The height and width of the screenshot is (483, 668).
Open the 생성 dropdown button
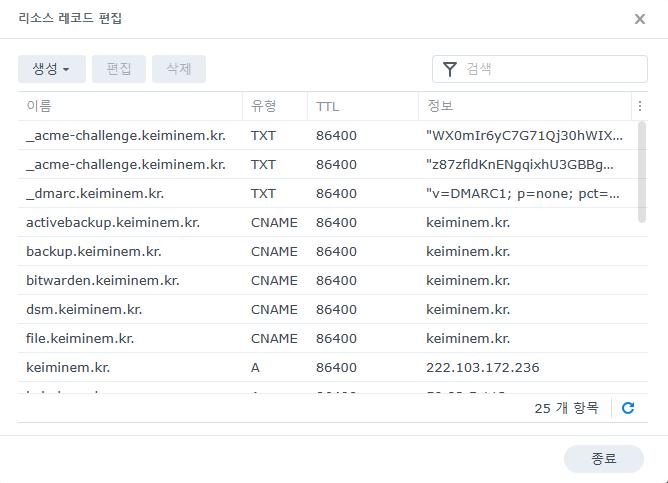coord(51,69)
